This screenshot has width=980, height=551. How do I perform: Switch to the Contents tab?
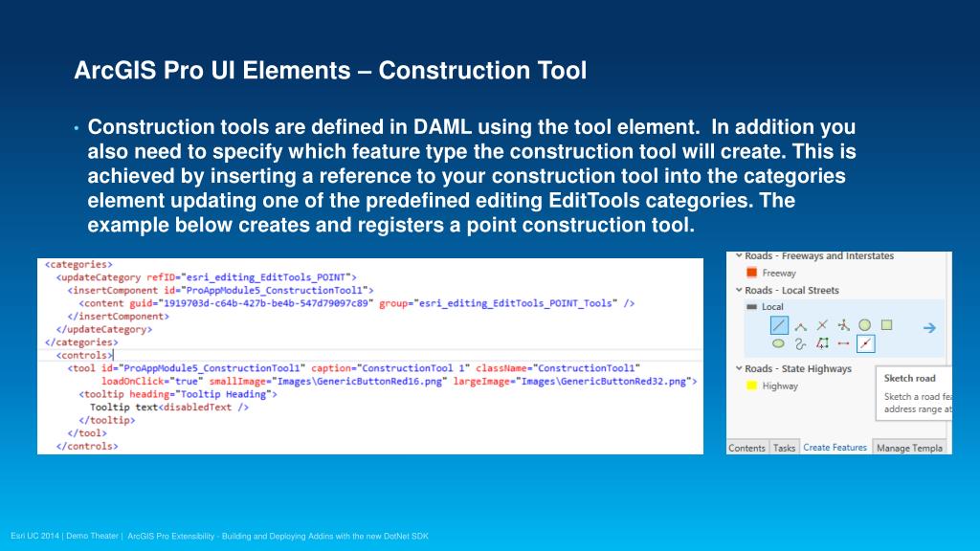[x=746, y=448]
